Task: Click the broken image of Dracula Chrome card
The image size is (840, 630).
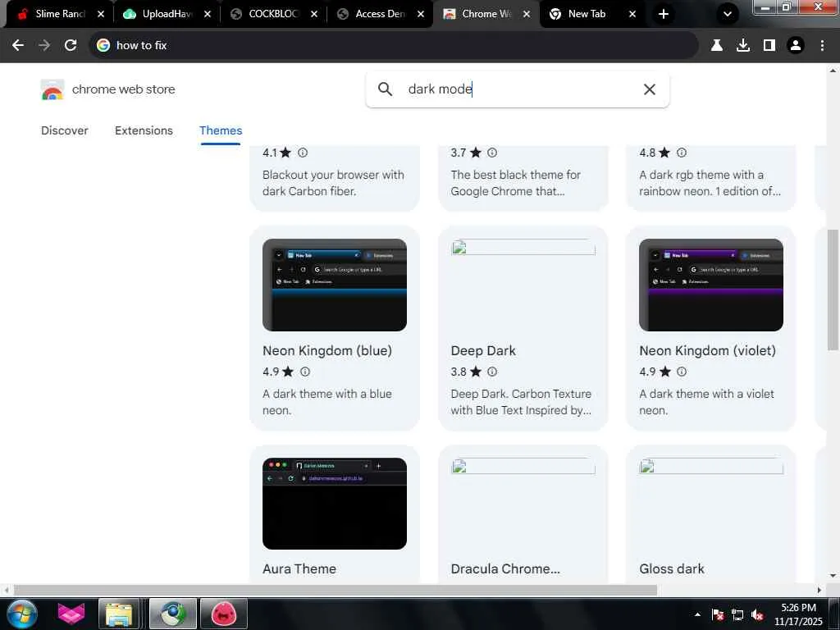Action: click(523, 467)
